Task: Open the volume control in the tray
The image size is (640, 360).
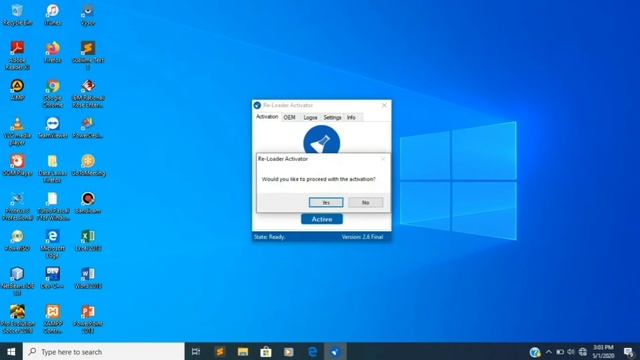Action: (571, 351)
